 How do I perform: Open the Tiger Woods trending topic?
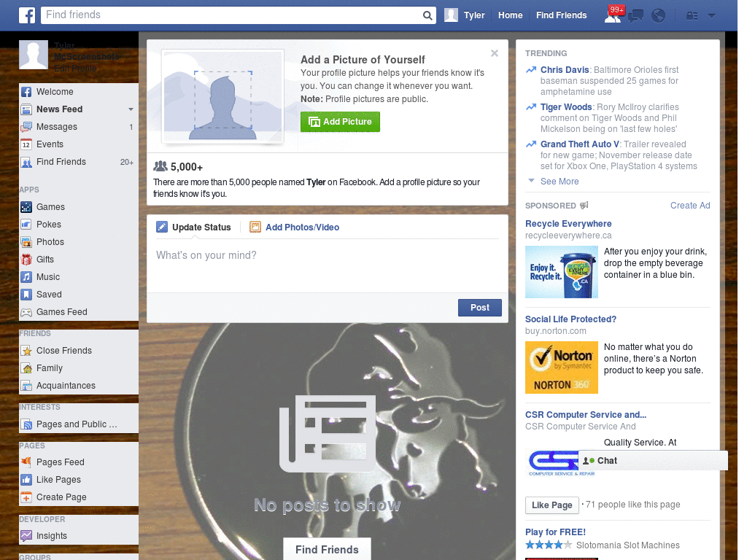[x=566, y=107]
